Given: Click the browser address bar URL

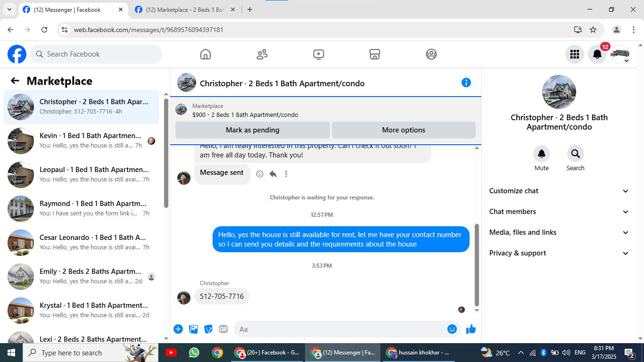Looking at the screenshot, I should (x=149, y=30).
